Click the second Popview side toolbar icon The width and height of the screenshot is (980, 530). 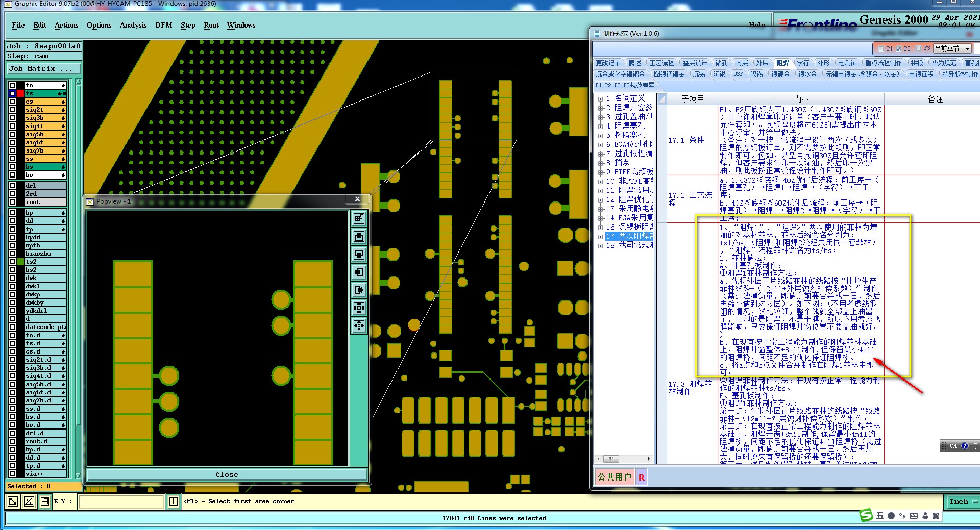[359, 237]
